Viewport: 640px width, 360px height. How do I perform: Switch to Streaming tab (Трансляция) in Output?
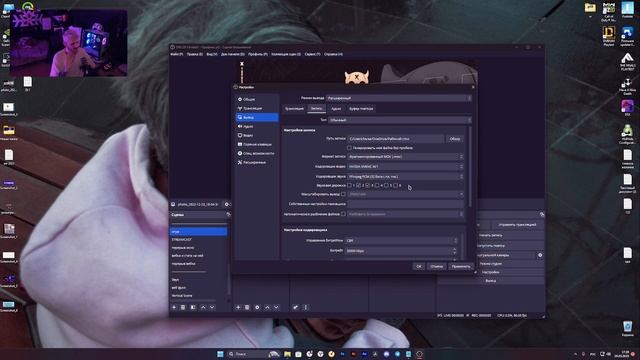point(294,109)
